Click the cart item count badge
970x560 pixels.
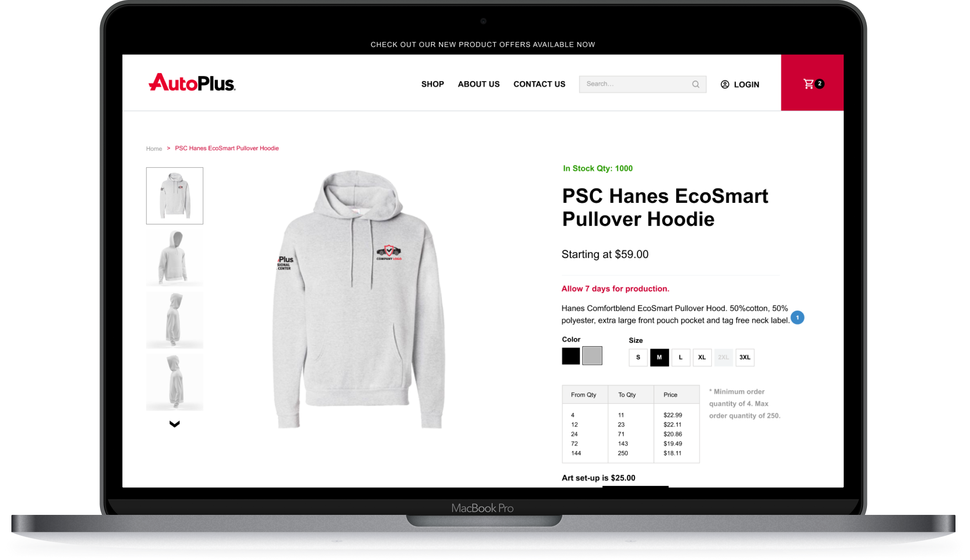point(820,83)
